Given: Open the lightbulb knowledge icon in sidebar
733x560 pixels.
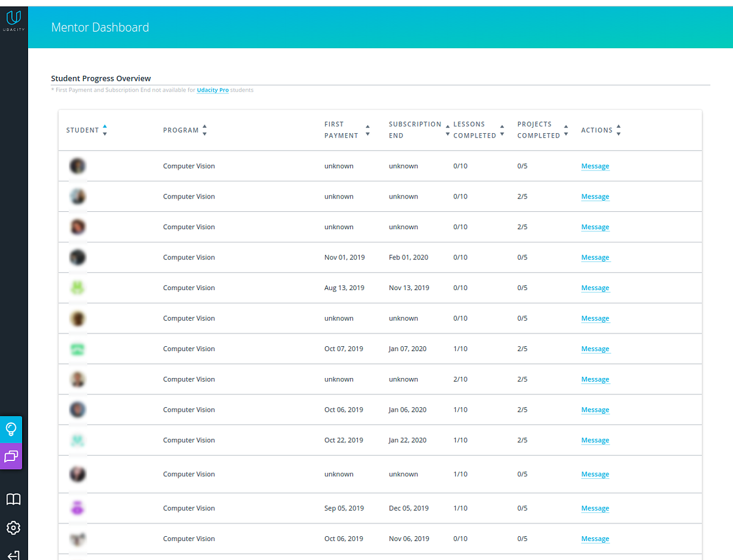Looking at the screenshot, I should 11,429.
